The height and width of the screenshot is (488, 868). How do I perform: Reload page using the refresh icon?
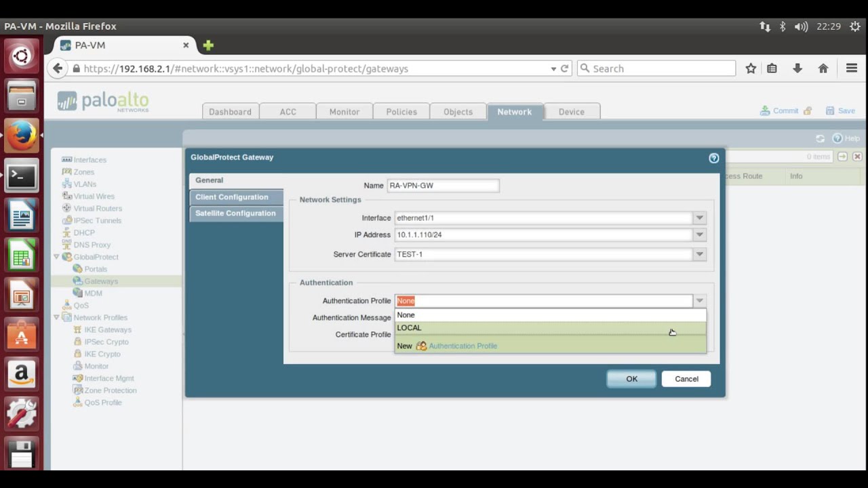tap(564, 68)
